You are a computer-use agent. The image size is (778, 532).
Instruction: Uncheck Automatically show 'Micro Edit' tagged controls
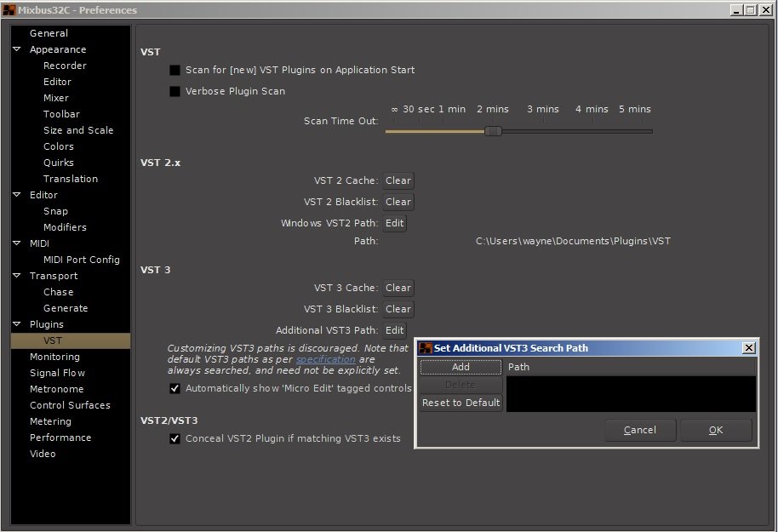point(174,388)
